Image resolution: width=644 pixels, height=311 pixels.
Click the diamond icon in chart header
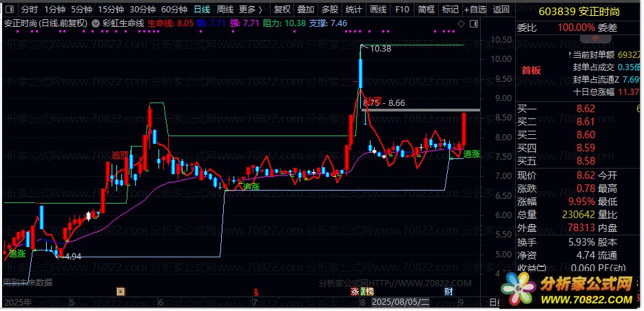[x=461, y=24]
